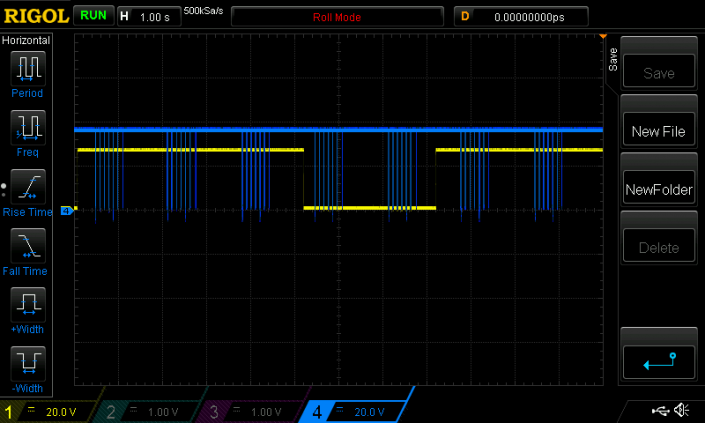Image resolution: width=705 pixels, height=423 pixels.
Task: Select the +Width measurement icon
Action: tap(27, 305)
